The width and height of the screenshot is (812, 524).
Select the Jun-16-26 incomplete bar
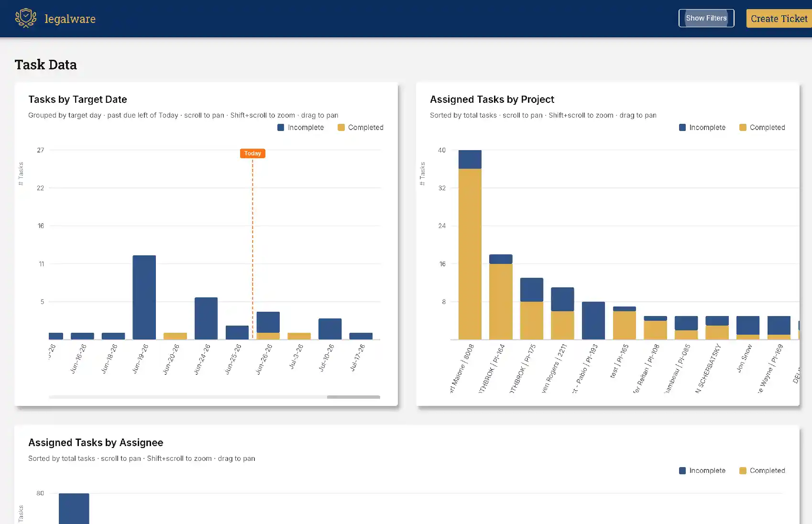[82, 336]
